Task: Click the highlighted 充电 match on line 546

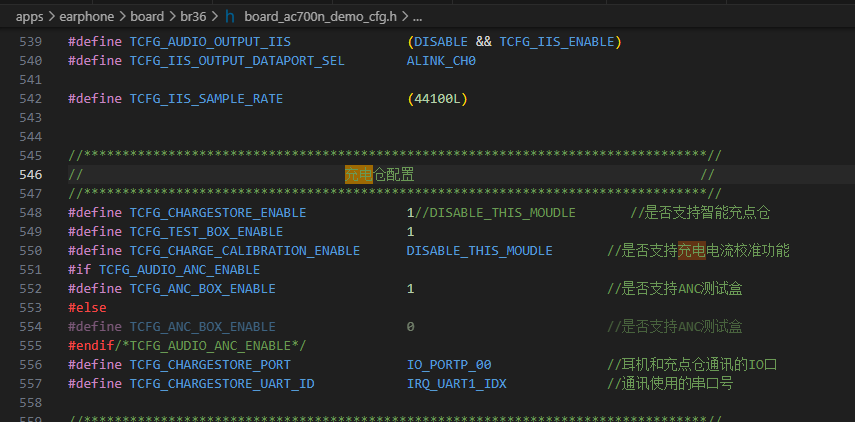Action: pyautogui.click(x=359, y=174)
